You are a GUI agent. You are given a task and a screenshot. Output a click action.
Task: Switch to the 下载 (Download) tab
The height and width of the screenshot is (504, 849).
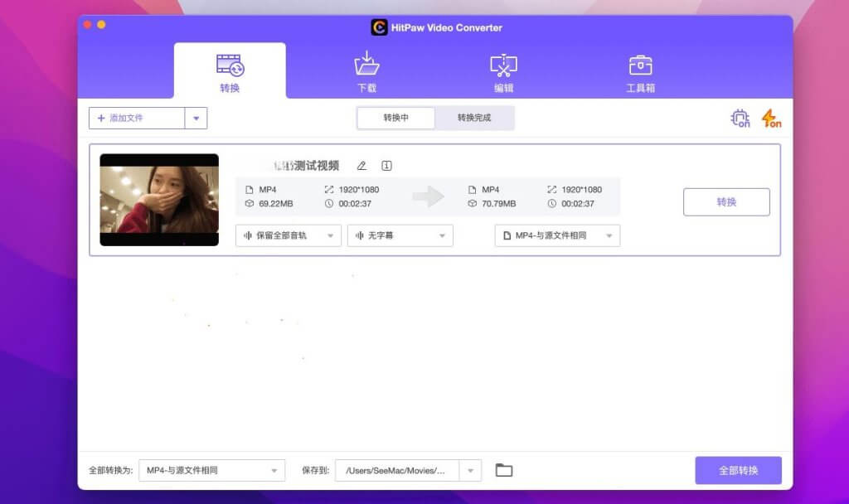tap(366, 72)
